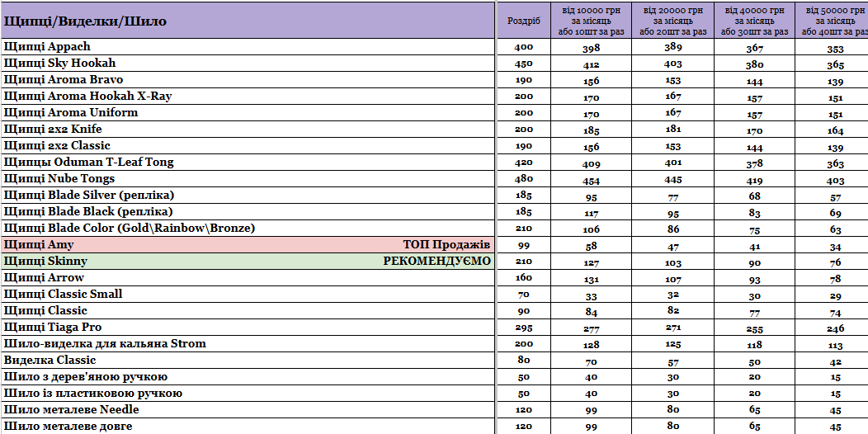Select Щипці Nube Tongs retail price 480
This screenshot has width=868, height=434.
[524, 179]
